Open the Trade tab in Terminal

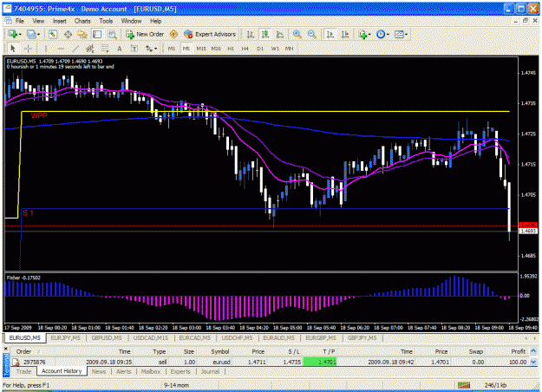tap(24, 371)
